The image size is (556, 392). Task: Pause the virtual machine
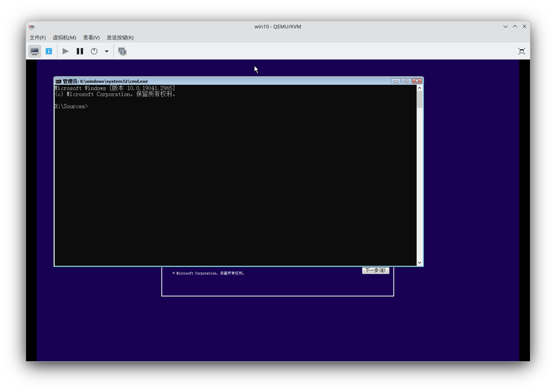coord(80,51)
